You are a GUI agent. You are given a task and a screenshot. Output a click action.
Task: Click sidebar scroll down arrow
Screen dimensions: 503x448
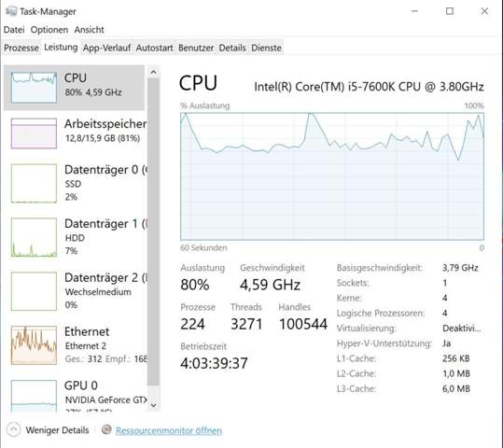coord(153,405)
